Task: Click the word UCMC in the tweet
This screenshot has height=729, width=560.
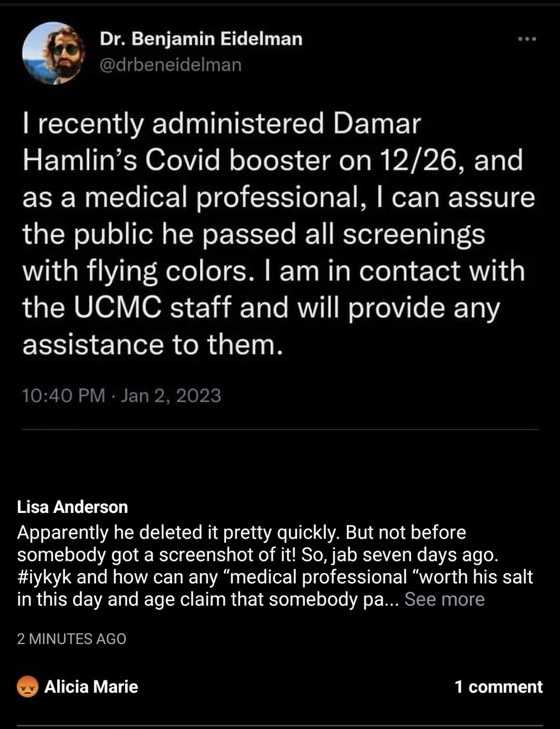Action: [118, 308]
